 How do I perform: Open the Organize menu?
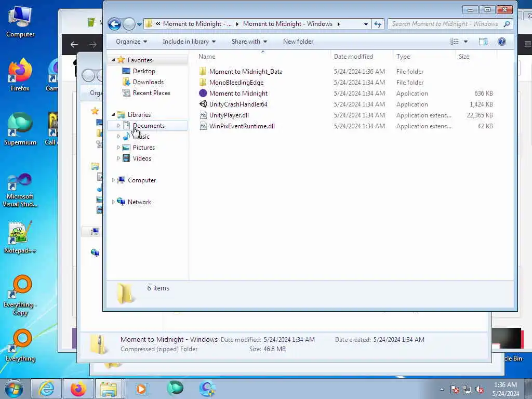pyautogui.click(x=131, y=42)
